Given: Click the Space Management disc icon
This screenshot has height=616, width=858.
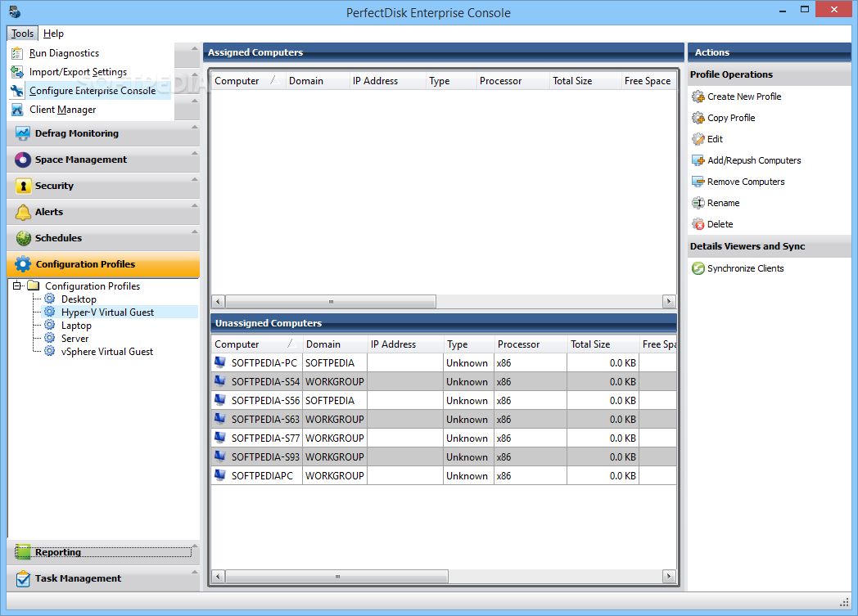Looking at the screenshot, I should pyautogui.click(x=23, y=160).
